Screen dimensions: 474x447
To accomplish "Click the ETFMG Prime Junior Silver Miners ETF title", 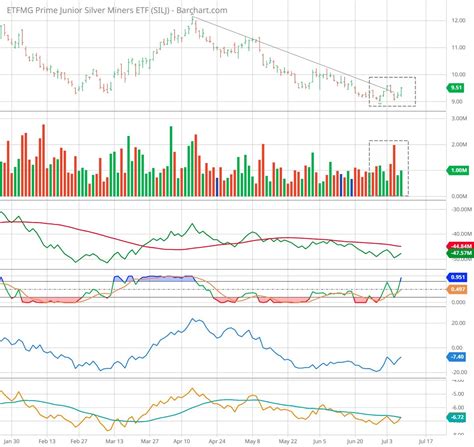I will (x=117, y=10).
